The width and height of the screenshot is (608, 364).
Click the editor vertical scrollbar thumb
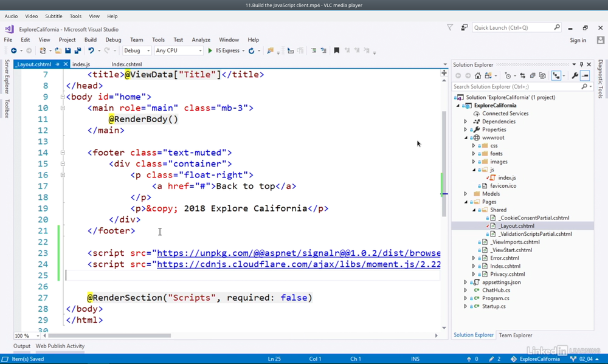444,164
